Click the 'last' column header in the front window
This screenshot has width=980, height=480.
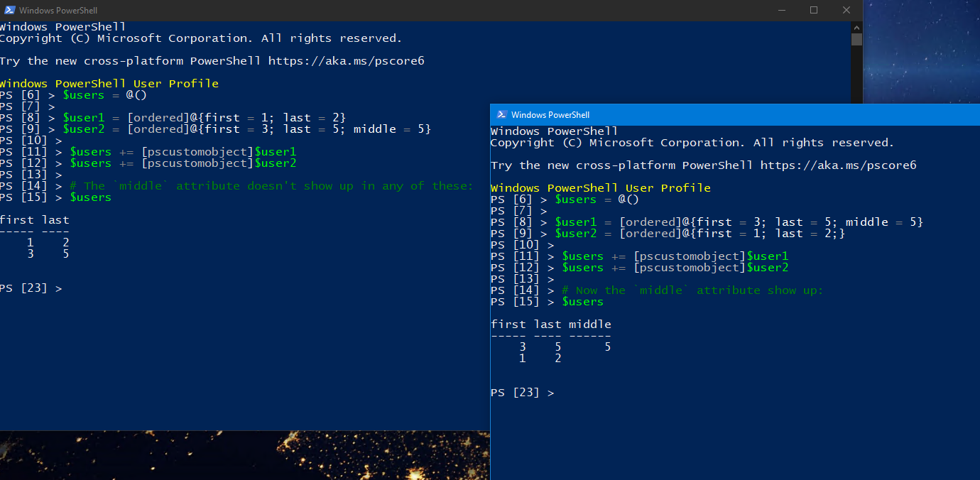548,324
